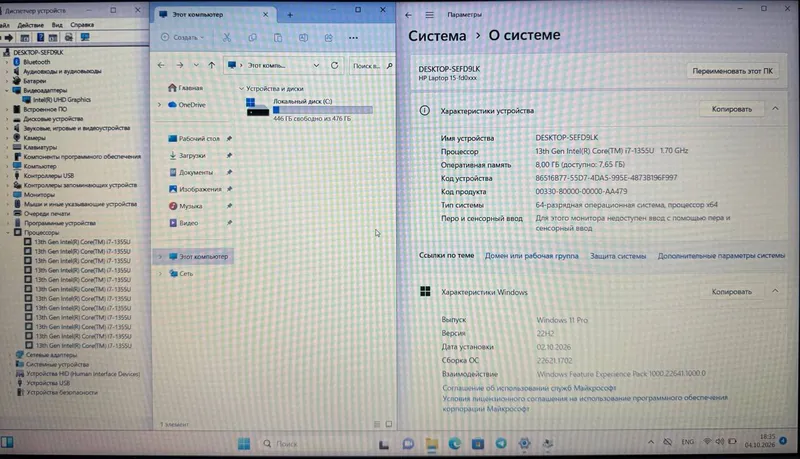Open the Создать dropdown in Explorer

point(182,37)
